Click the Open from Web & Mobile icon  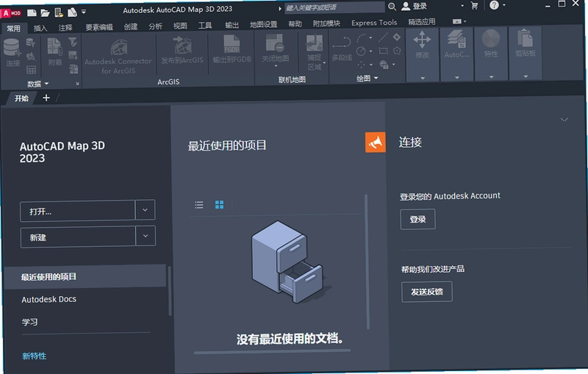(59, 12)
